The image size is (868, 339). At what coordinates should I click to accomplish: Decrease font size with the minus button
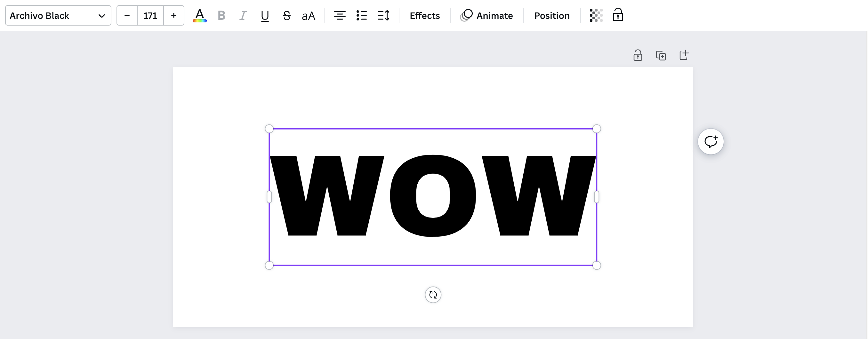[x=127, y=15]
